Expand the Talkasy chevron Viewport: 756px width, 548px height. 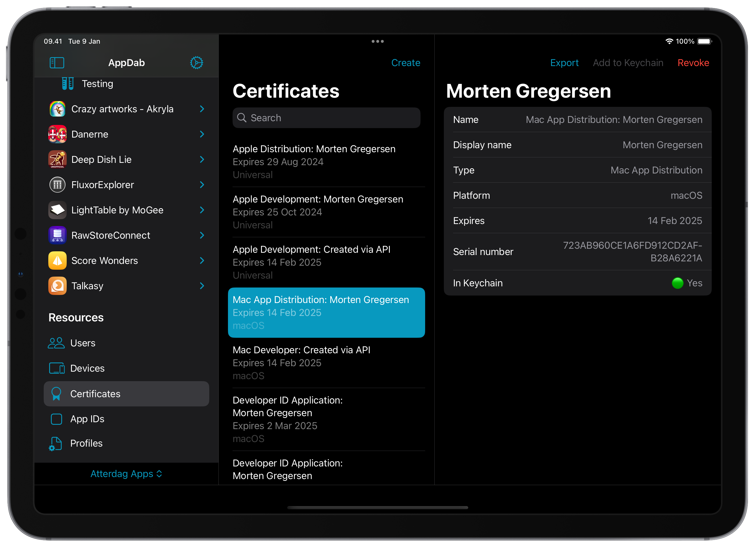tap(202, 286)
